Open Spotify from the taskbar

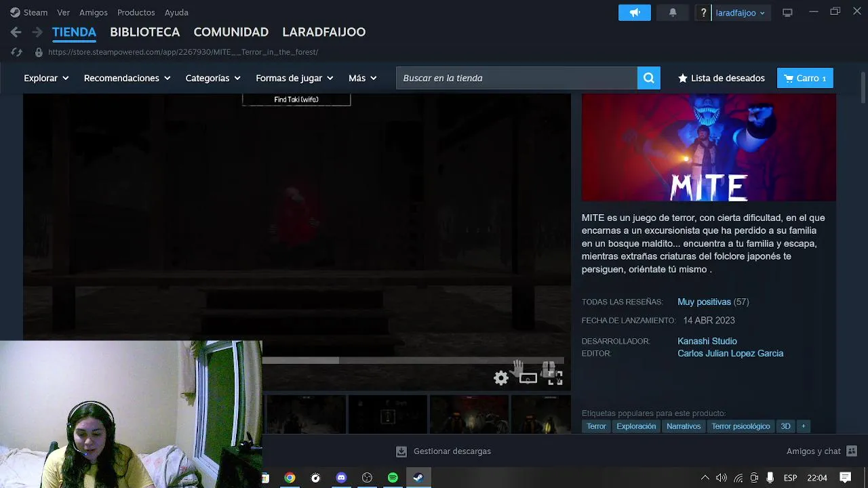[x=393, y=478]
